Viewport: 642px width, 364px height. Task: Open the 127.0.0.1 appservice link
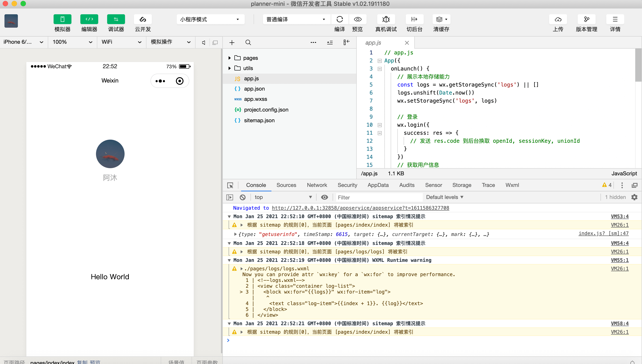tap(360, 208)
